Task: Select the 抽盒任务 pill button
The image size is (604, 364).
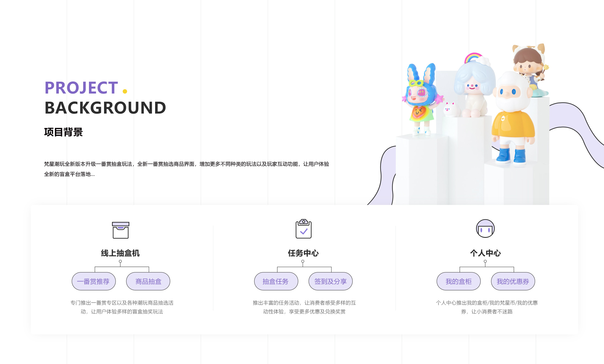Action: [276, 281]
